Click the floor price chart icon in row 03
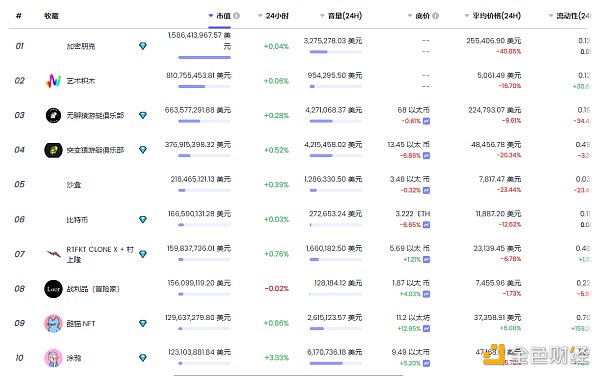The height and width of the screenshot is (376, 600). 426,121
